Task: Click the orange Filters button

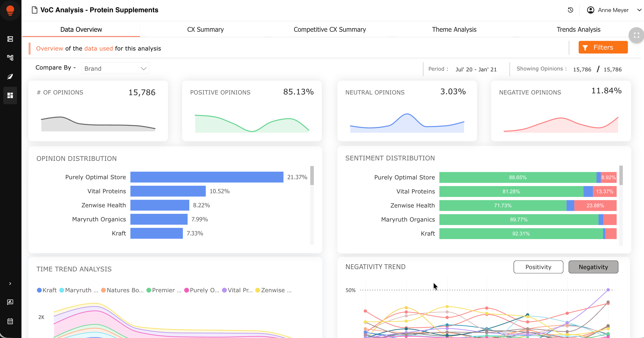Action: click(x=603, y=47)
